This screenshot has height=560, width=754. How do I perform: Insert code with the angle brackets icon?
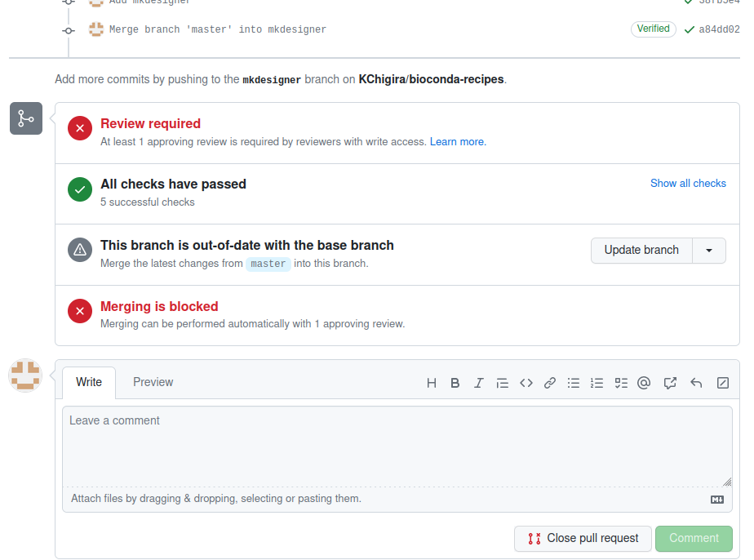point(526,383)
